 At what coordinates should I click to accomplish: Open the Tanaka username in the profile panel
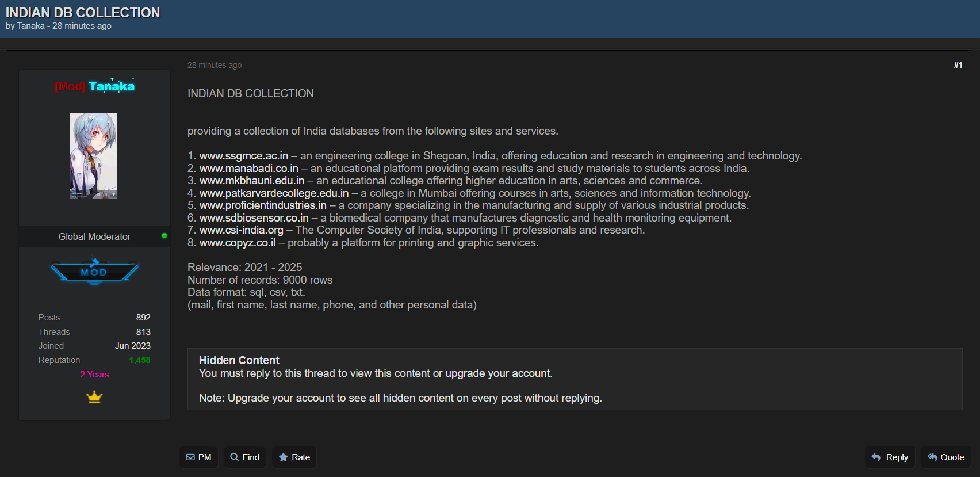pos(111,86)
